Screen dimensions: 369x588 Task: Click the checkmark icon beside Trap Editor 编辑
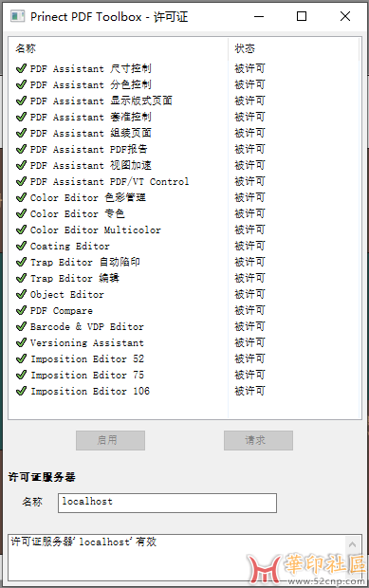click(21, 278)
